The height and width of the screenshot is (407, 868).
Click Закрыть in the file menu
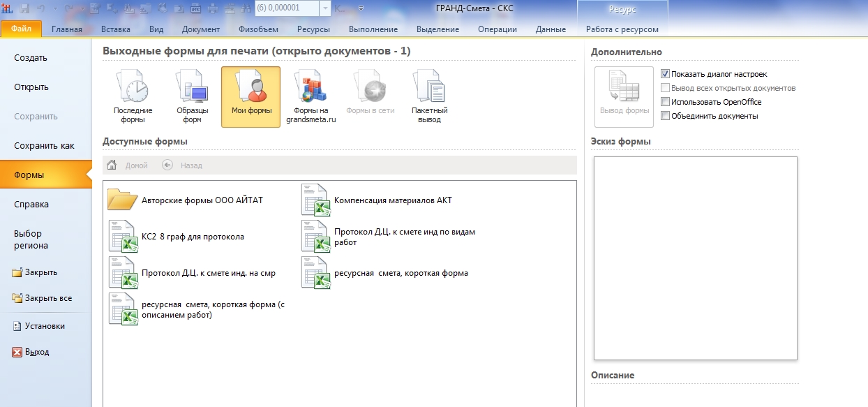point(45,272)
